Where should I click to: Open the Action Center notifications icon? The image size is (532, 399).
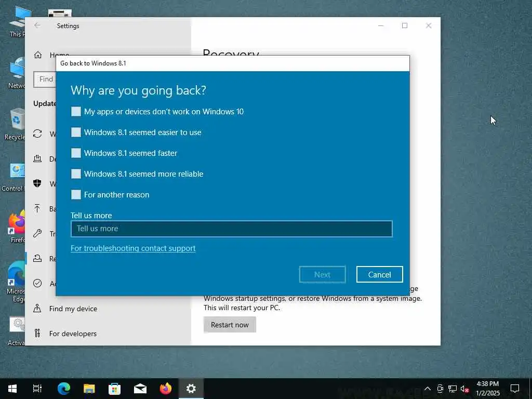pos(515,389)
